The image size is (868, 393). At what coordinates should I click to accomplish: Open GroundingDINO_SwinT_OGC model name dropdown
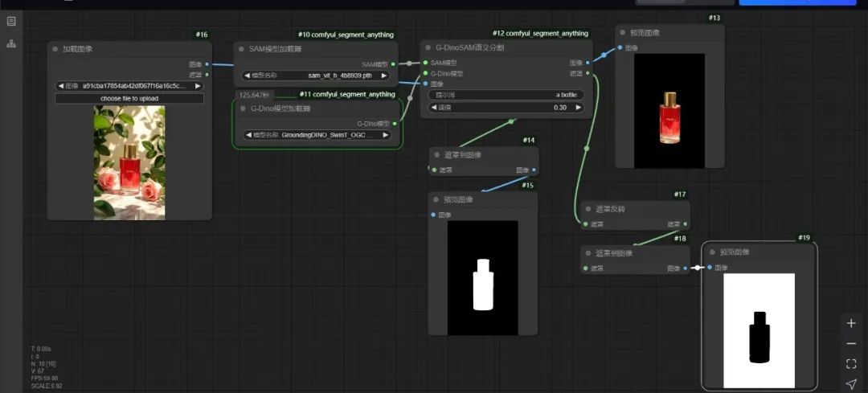(317, 135)
